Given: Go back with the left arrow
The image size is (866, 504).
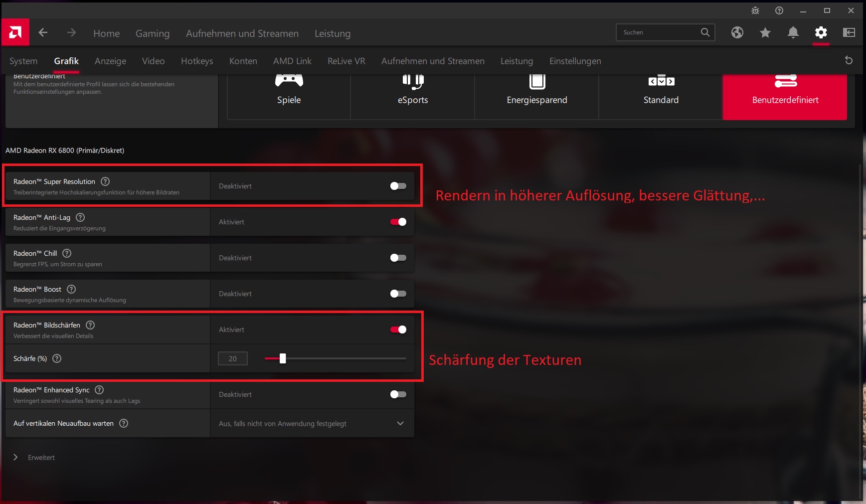Looking at the screenshot, I should [43, 32].
